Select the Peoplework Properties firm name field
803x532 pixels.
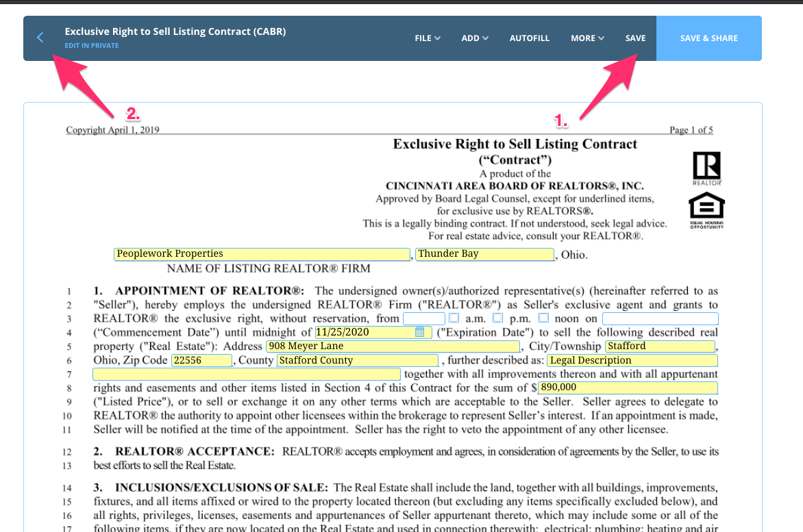[x=262, y=253]
